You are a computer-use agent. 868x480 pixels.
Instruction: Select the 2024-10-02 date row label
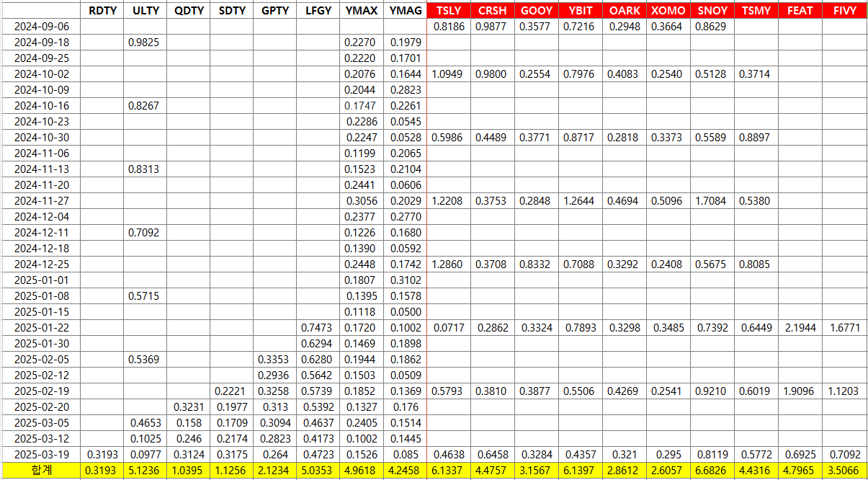(x=41, y=74)
